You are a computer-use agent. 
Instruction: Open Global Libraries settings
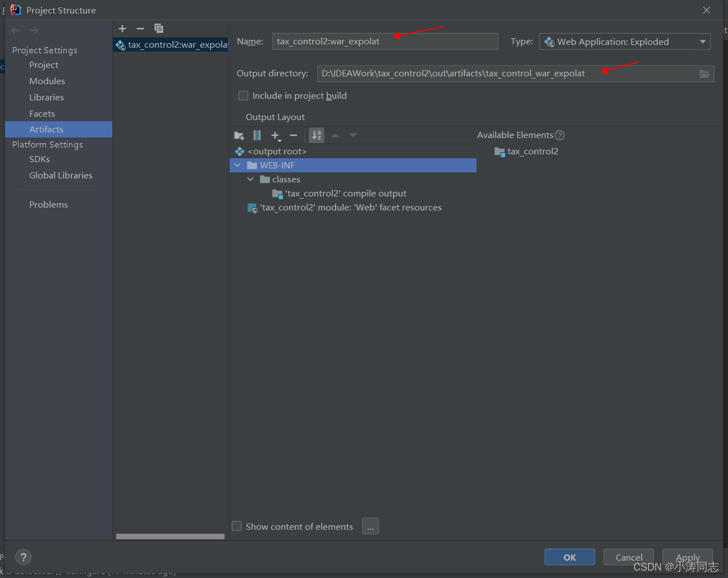pos(61,176)
